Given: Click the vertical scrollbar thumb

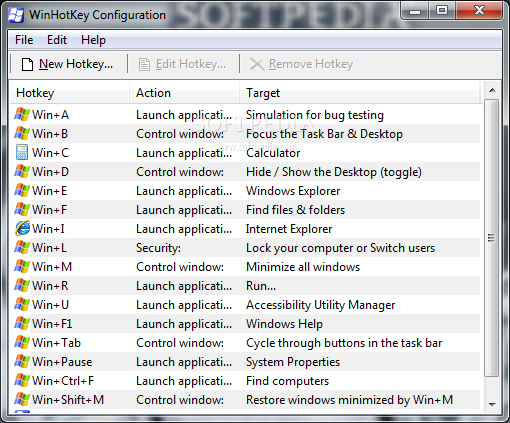Looking at the screenshot, I should pos(492,238).
